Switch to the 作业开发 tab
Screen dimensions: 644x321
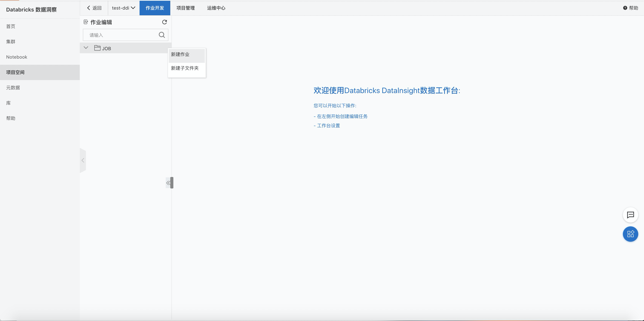(155, 8)
